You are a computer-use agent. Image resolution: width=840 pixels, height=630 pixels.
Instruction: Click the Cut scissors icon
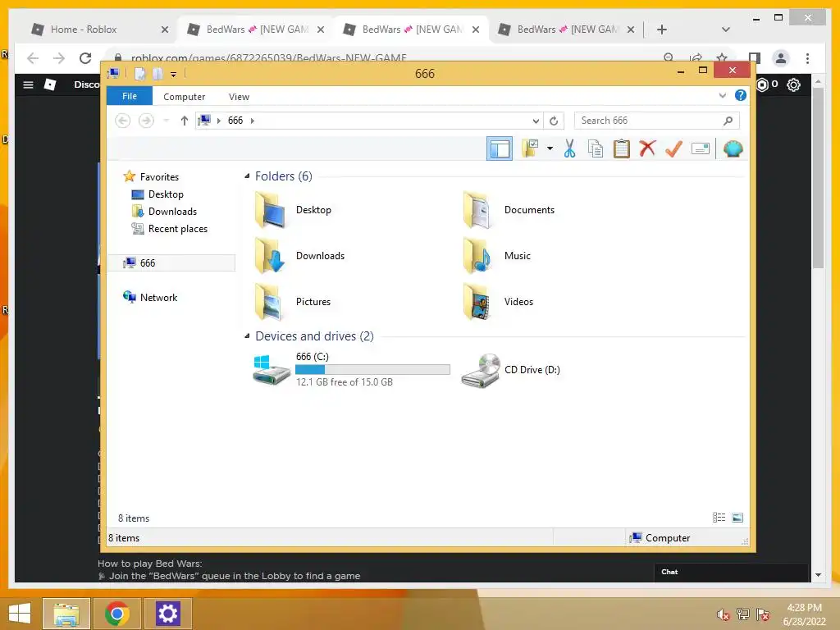569,148
